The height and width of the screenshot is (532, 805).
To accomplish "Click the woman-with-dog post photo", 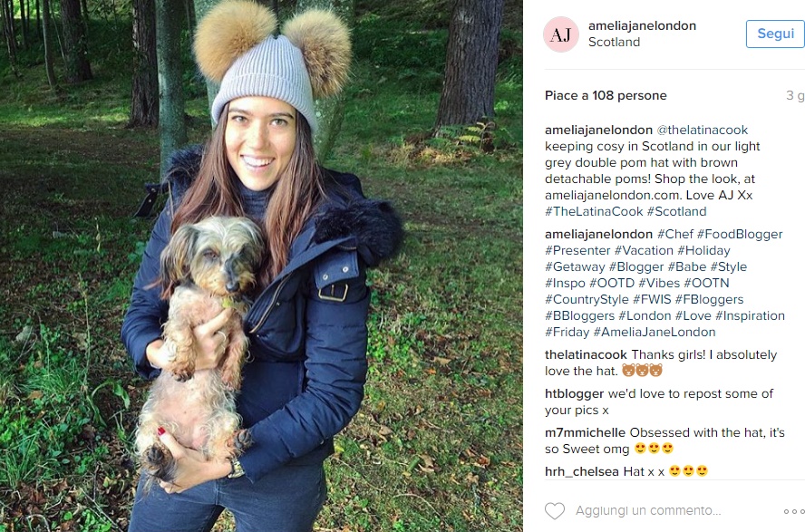I will tap(261, 266).
